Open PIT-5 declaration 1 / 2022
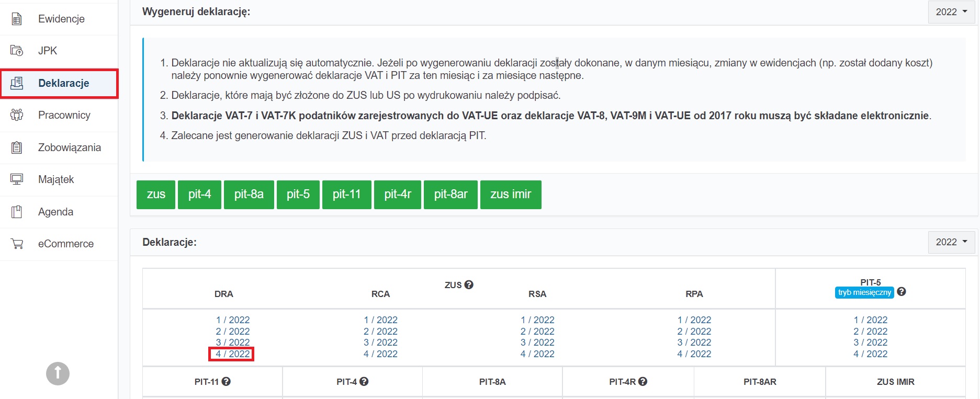Screen dimensions: 980x399 (x=871, y=320)
